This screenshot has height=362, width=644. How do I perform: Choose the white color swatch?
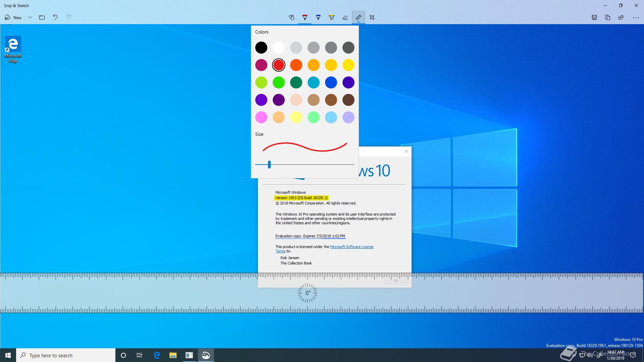click(x=279, y=48)
